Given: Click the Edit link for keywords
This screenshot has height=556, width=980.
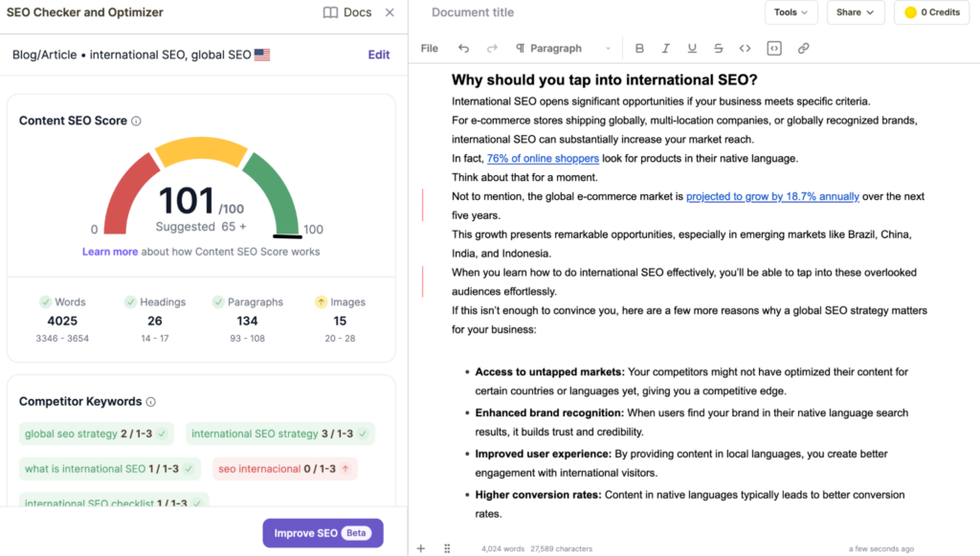Looking at the screenshot, I should 379,55.
